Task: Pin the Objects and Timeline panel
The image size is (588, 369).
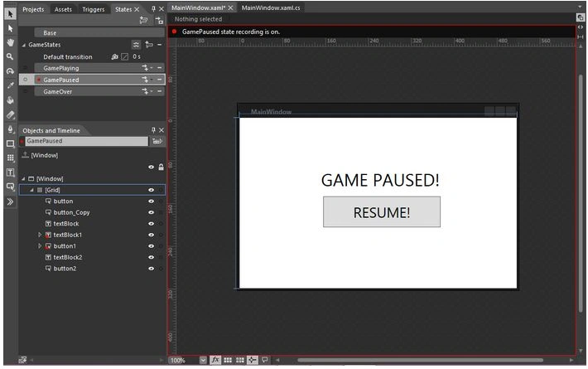Action: (153, 130)
